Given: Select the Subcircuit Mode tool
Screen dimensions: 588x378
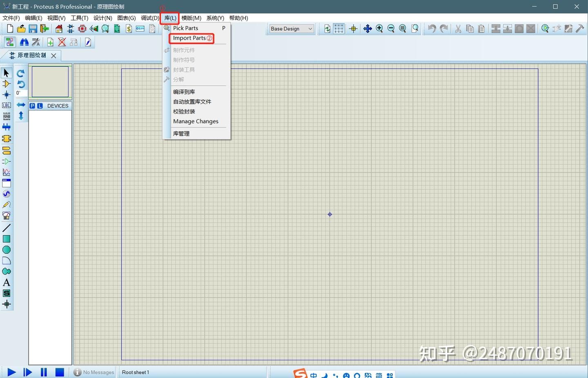Looking at the screenshot, I should point(7,139).
